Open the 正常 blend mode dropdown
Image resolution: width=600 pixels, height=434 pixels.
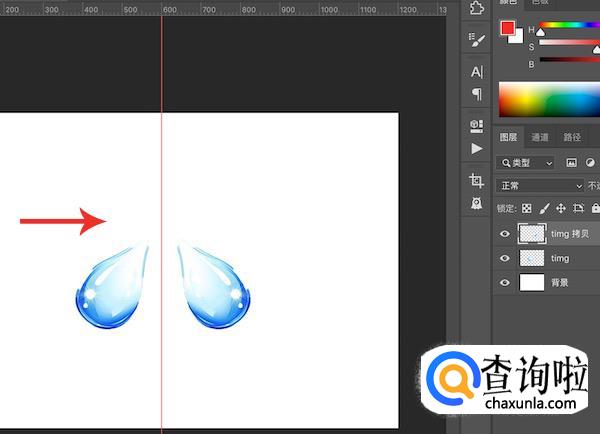540,185
